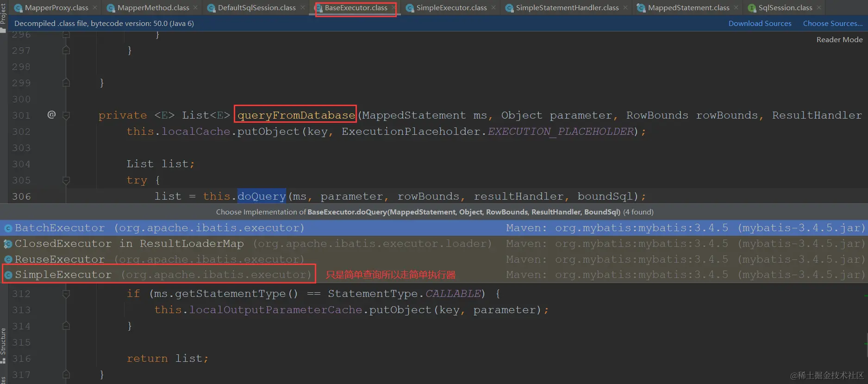Image resolution: width=868 pixels, height=384 pixels.
Task: Switch to the DefaultSqlSession.class tab
Action: click(x=257, y=8)
